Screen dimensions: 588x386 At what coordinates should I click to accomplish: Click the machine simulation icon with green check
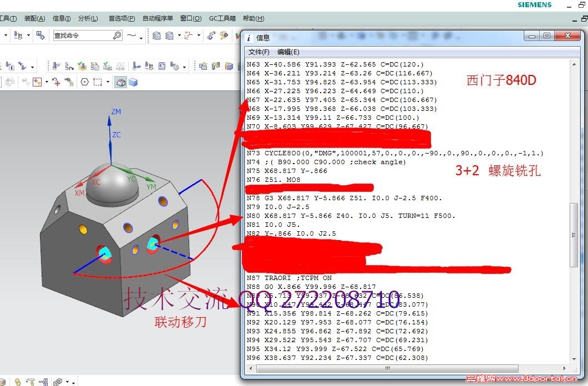click(108, 67)
